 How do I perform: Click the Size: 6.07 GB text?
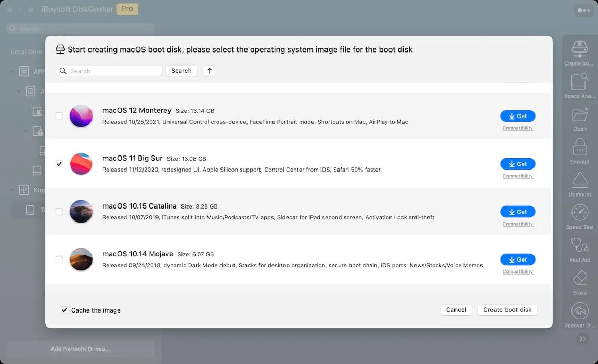point(196,254)
